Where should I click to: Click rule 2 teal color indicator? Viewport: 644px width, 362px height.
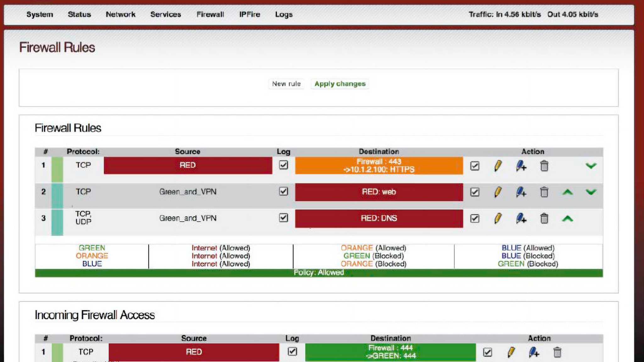point(57,195)
